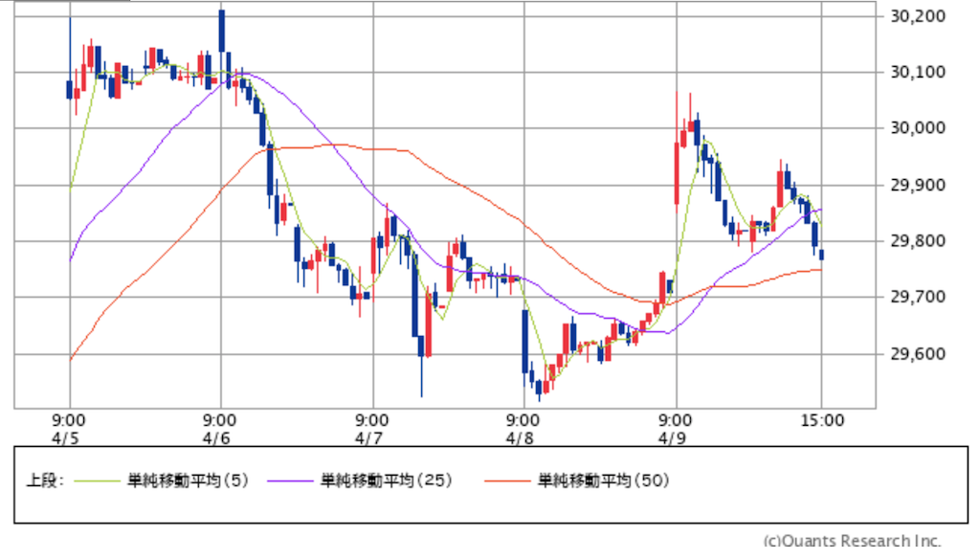This screenshot has height=558, width=980.
Task: Click the Quants Research Inc. copyright text
Action: pos(853,541)
